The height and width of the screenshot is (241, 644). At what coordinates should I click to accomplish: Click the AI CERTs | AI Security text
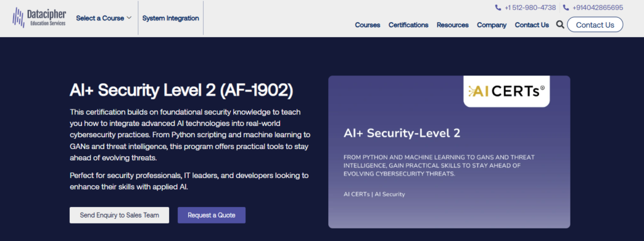point(374,194)
